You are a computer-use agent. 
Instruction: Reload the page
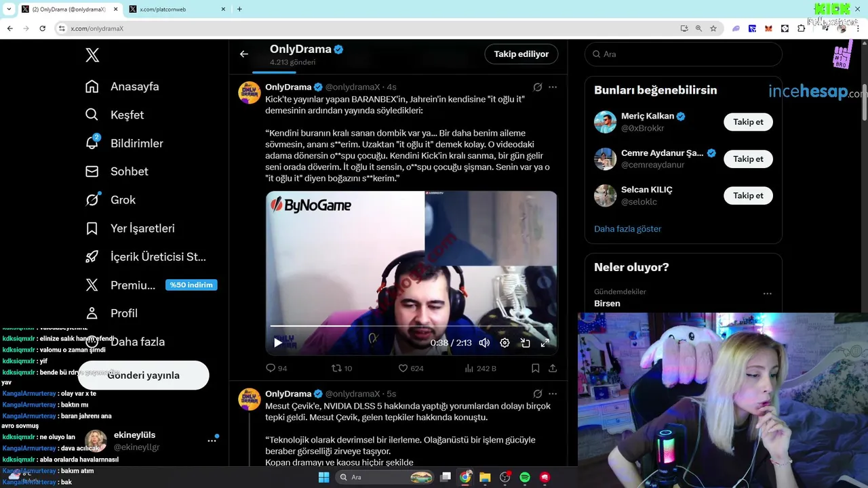pos(42,28)
